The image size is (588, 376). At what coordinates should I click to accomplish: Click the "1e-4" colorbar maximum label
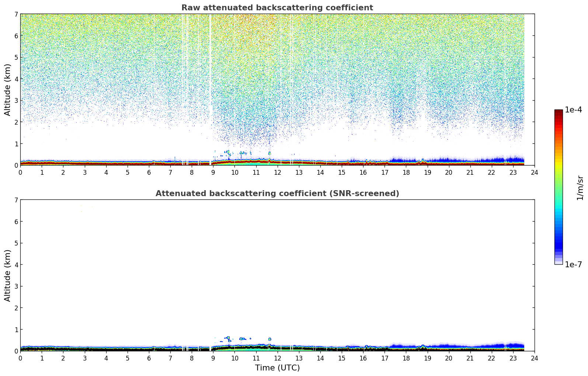(x=573, y=110)
